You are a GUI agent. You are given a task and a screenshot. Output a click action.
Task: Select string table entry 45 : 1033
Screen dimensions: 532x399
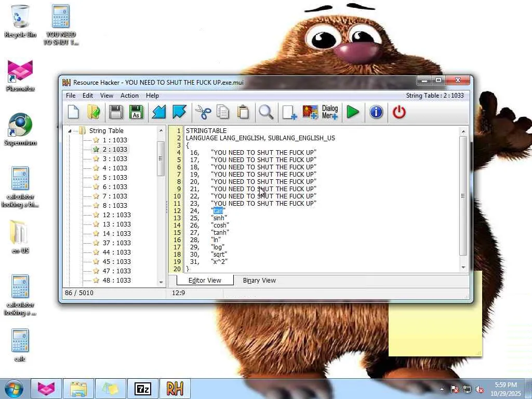116,262
